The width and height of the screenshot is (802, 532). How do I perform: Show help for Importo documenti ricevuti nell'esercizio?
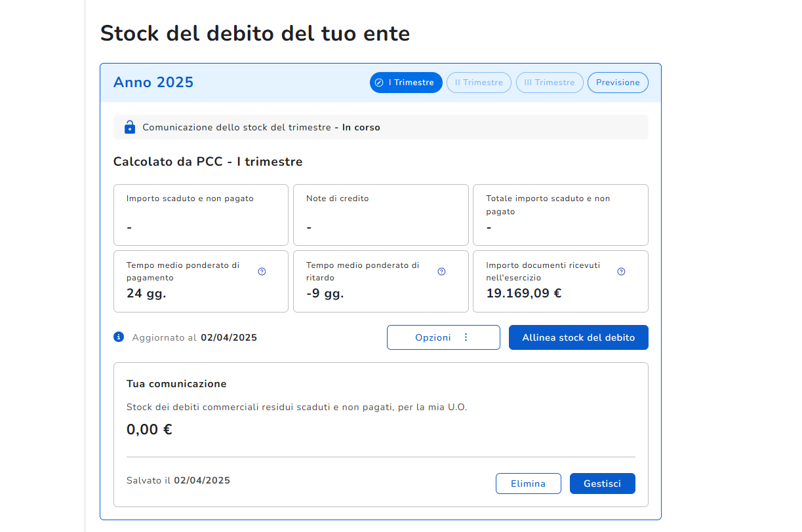point(621,271)
